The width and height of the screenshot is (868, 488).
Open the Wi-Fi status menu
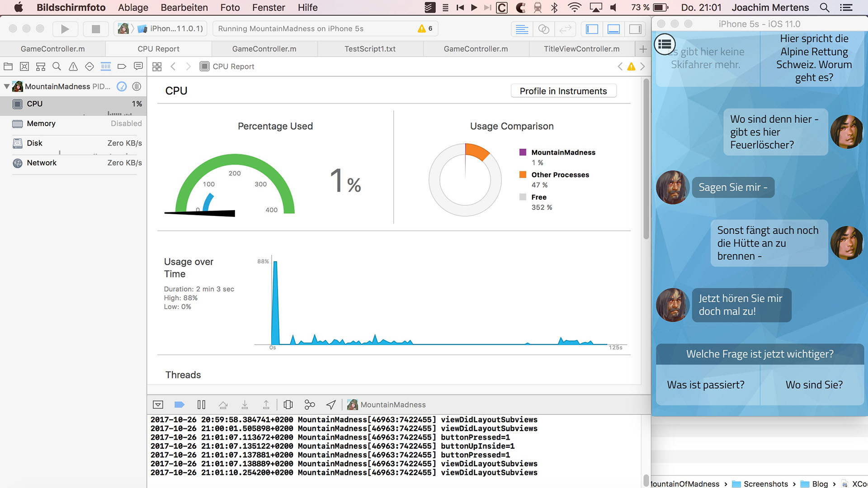(x=574, y=8)
